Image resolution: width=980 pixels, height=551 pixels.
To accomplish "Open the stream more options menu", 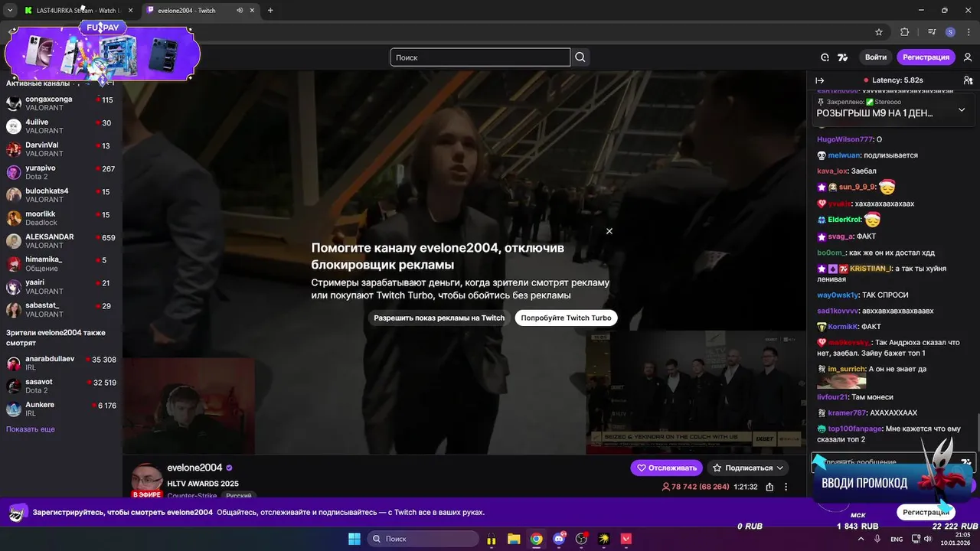I will tap(786, 487).
